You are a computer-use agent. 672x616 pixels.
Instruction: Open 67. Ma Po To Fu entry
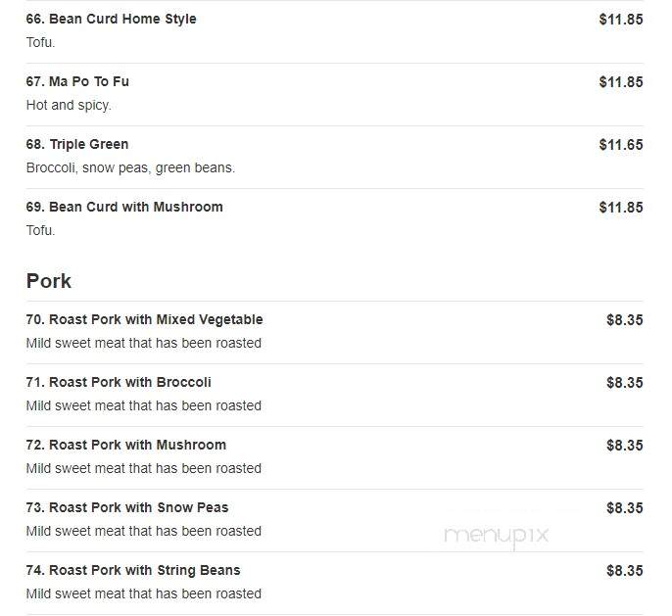(77, 81)
